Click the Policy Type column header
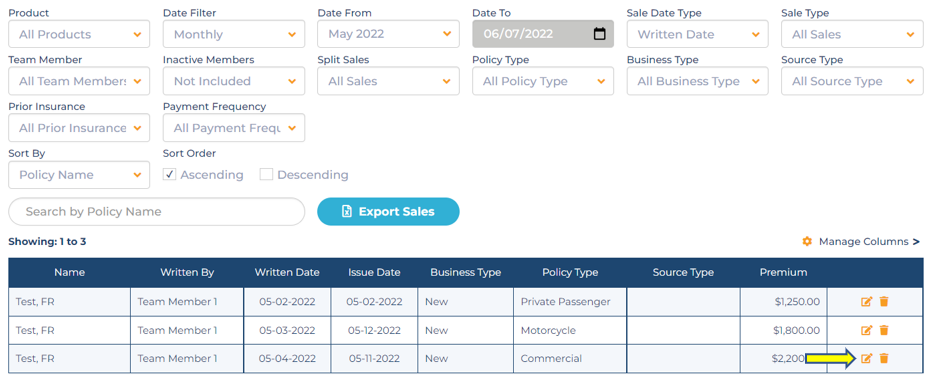Image resolution: width=932 pixels, height=381 pixels. pyautogui.click(x=570, y=273)
